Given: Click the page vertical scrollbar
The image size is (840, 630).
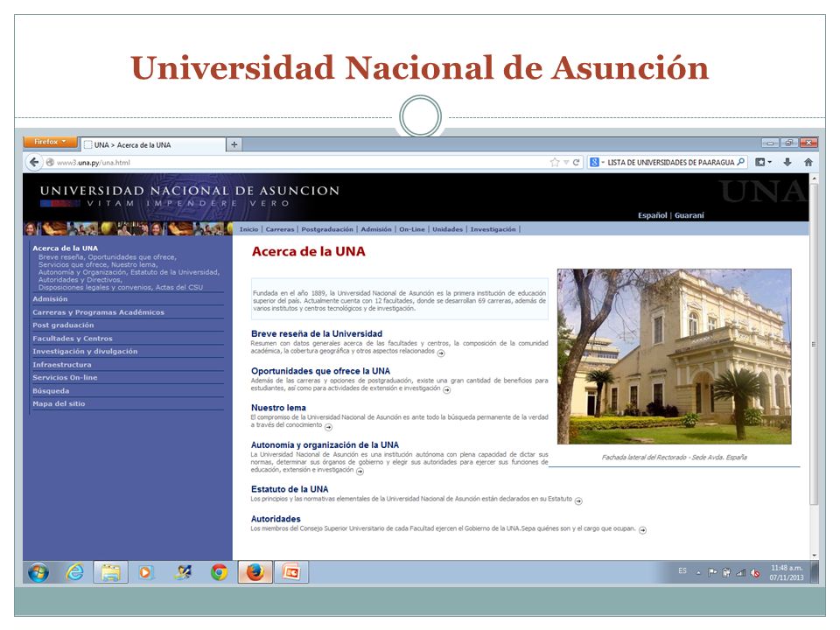Looking at the screenshot, I should [814, 344].
